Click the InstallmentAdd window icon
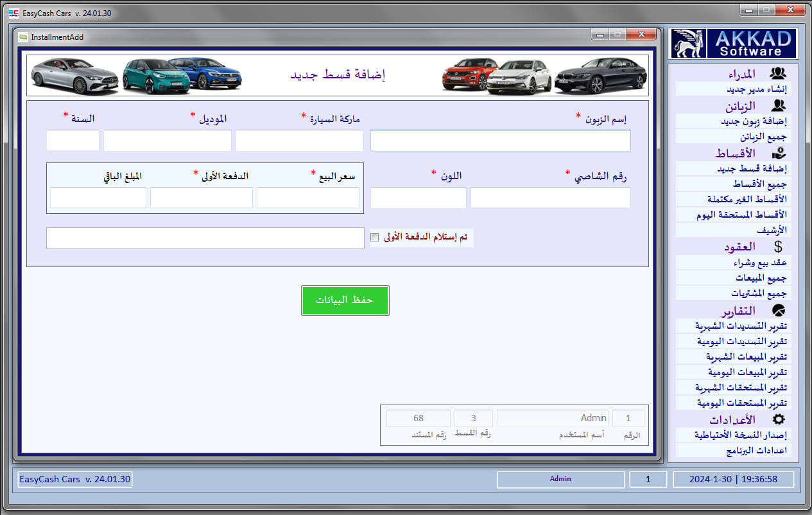 [22, 37]
